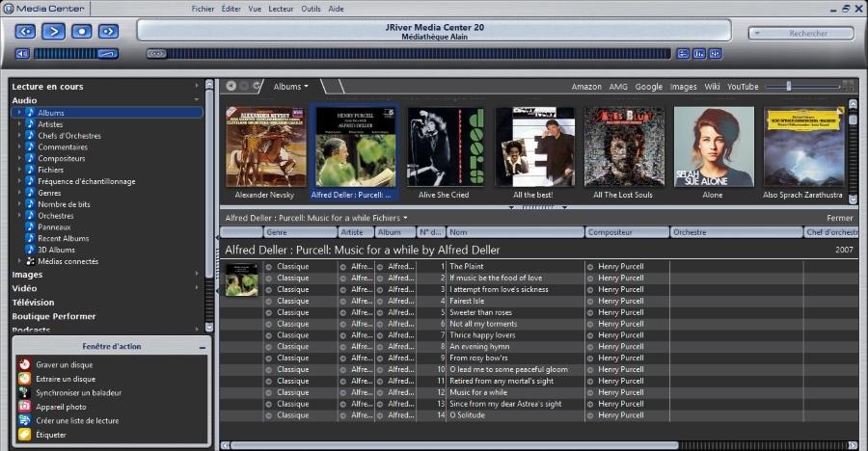Select track O Solitude
This screenshot has width=868, height=451.
tap(467, 415)
